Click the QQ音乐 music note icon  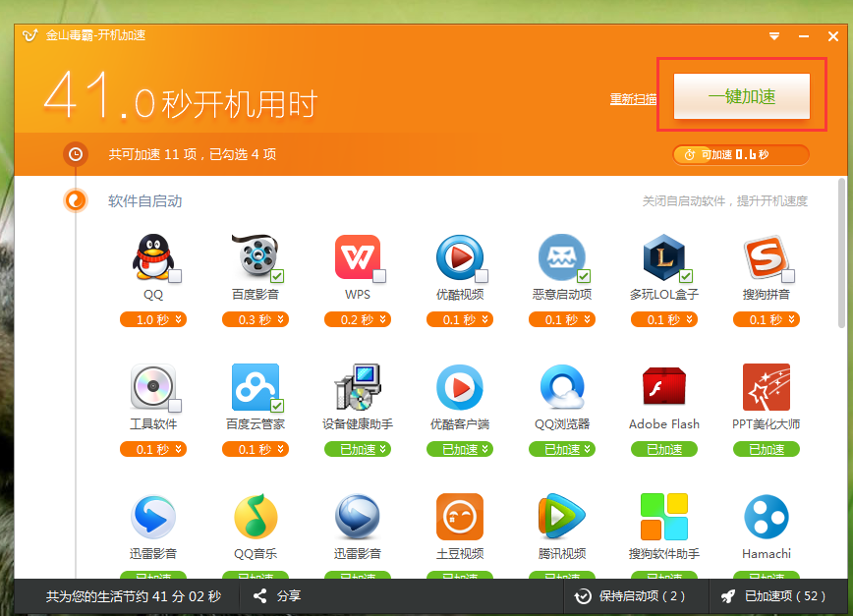pos(256,516)
